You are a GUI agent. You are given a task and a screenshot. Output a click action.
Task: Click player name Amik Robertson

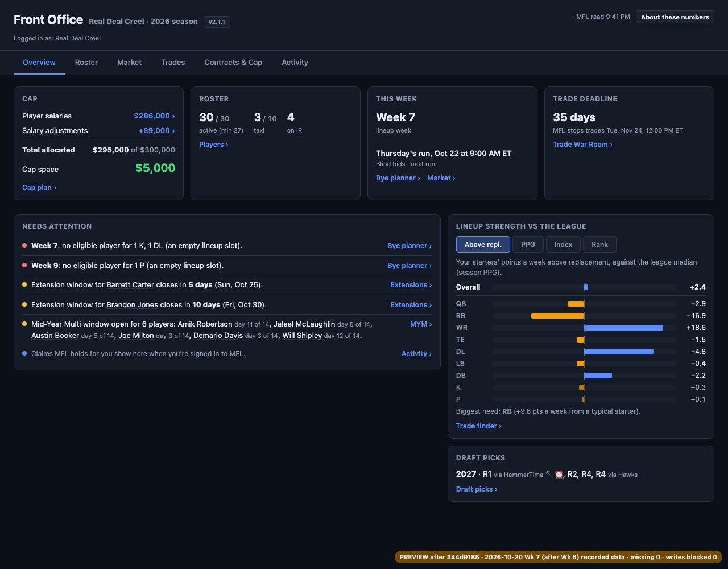pos(205,324)
